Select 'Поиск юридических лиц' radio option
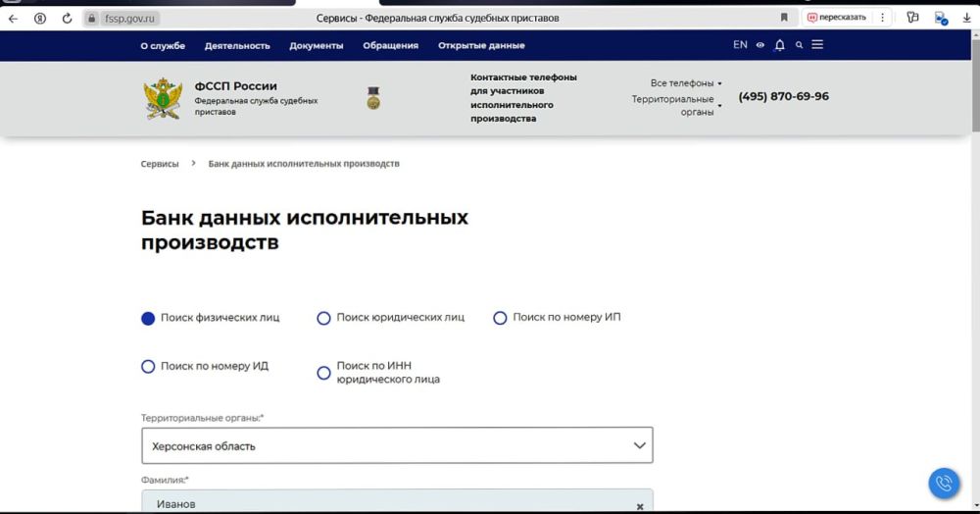980x514 pixels. tap(324, 318)
